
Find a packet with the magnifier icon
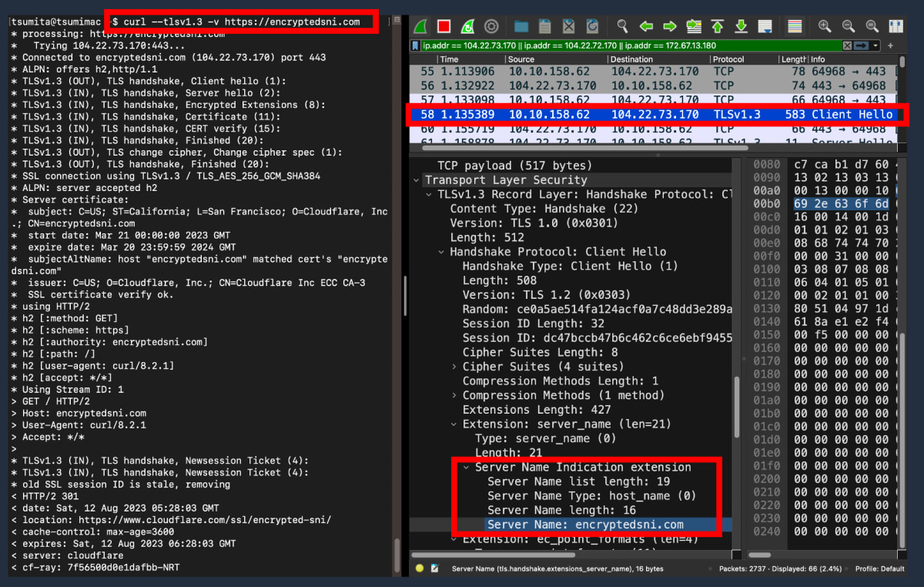(622, 26)
